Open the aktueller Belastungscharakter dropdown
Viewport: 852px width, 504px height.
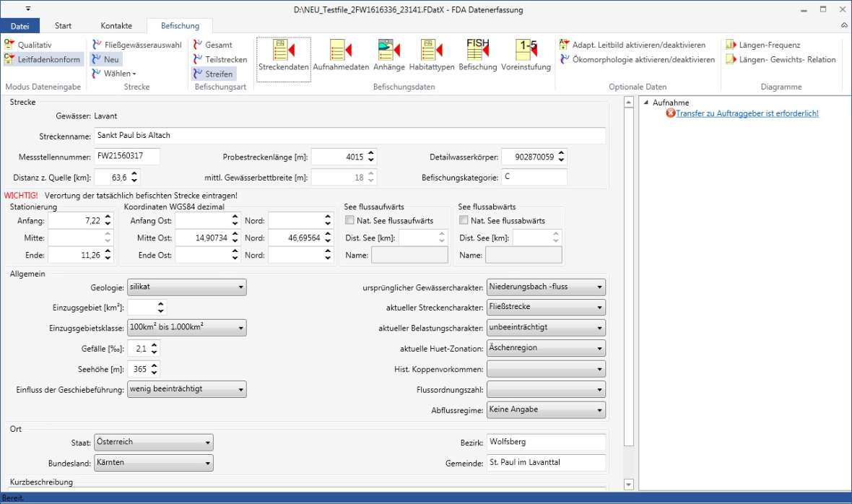(546, 328)
